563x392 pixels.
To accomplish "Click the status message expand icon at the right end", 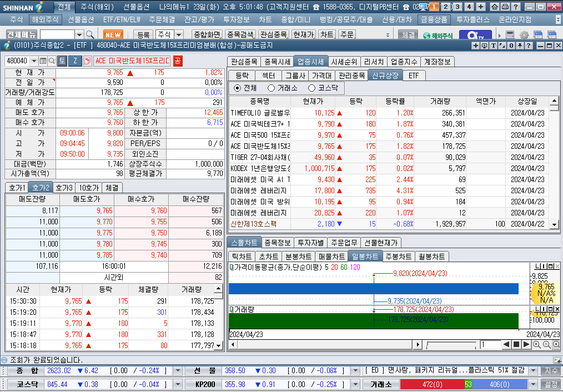I will coord(557,360).
